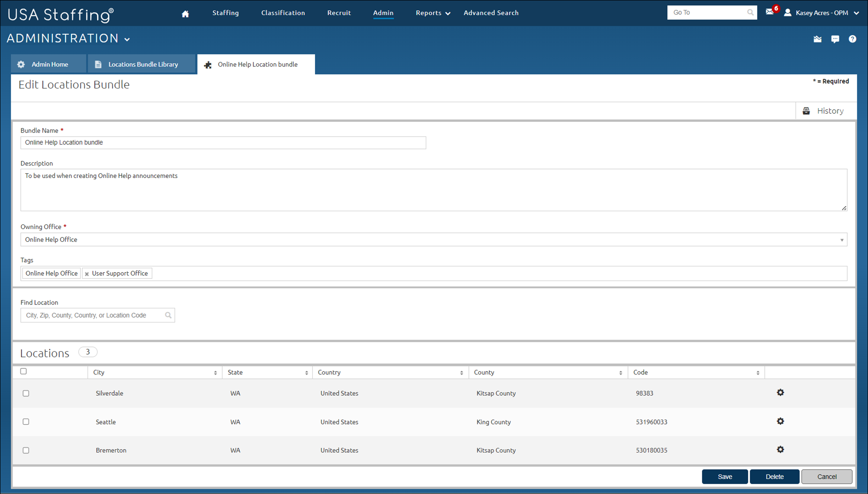Click the Save button
The height and width of the screenshot is (494, 868).
click(725, 477)
